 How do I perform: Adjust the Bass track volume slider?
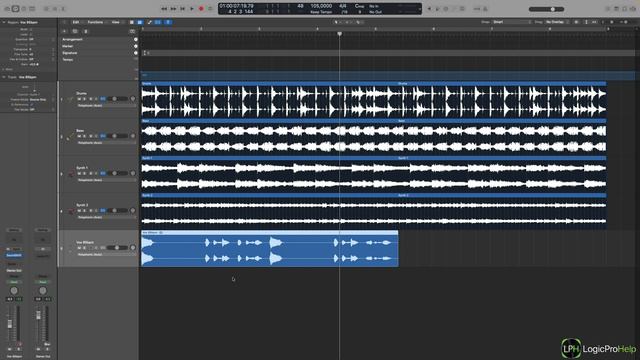pyautogui.click(x=117, y=136)
